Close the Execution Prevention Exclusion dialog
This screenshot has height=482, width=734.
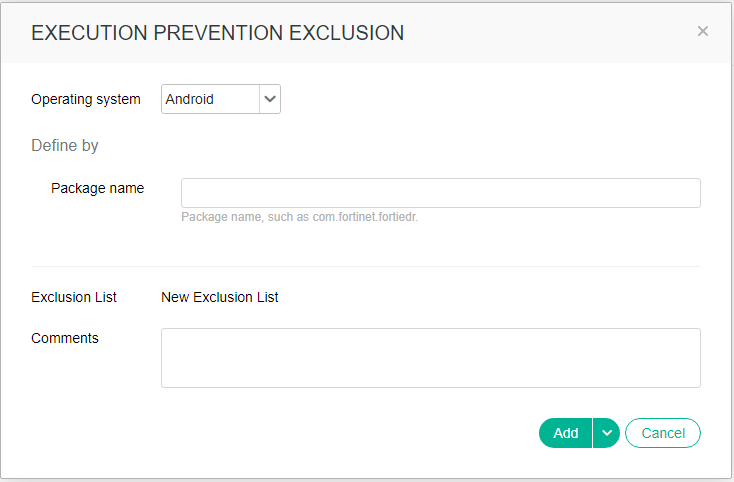pos(702,31)
